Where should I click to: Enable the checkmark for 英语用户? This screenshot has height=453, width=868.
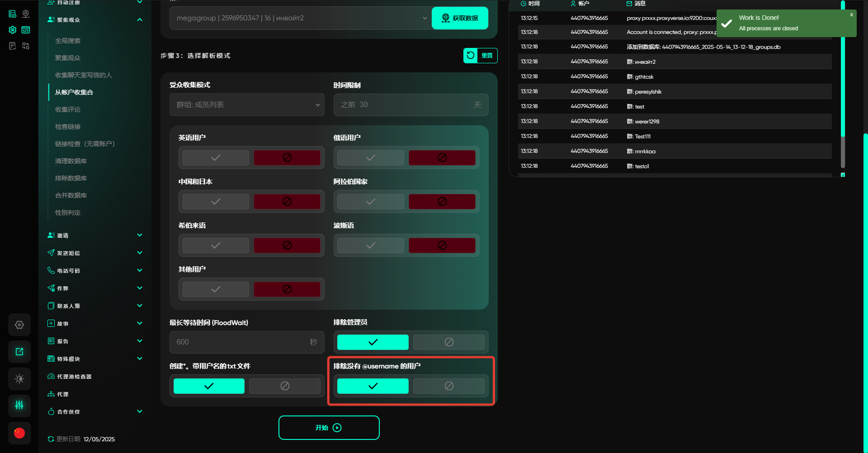216,158
